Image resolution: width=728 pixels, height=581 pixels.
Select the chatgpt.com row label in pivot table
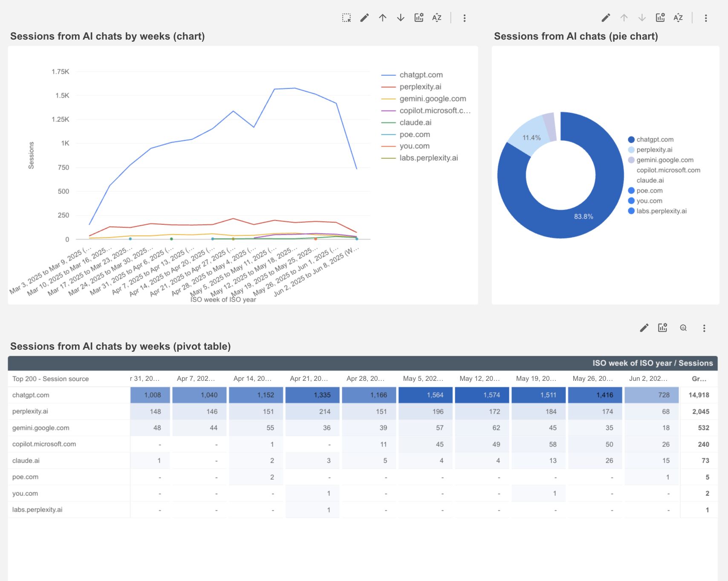tap(31, 395)
